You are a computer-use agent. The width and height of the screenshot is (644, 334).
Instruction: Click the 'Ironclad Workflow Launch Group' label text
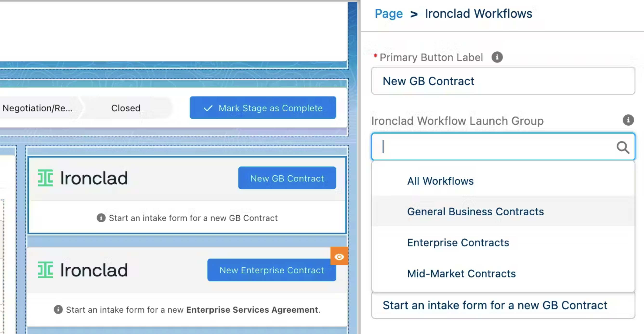pyautogui.click(x=457, y=121)
